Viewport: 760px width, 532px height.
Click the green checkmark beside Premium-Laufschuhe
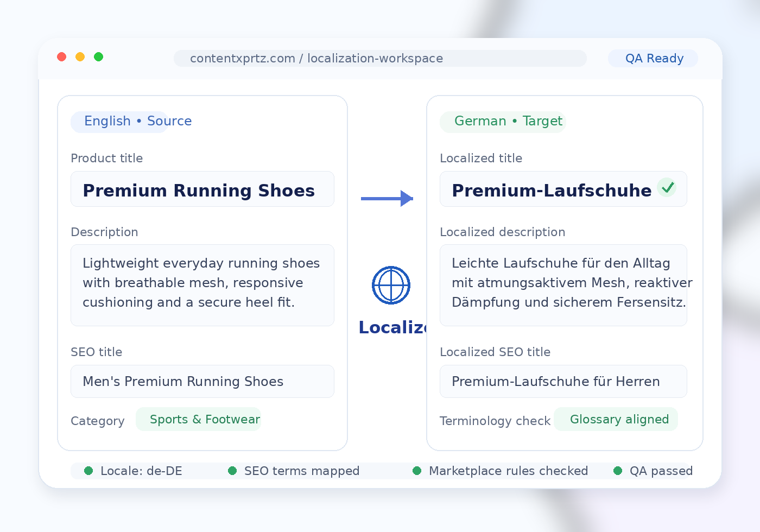667,187
